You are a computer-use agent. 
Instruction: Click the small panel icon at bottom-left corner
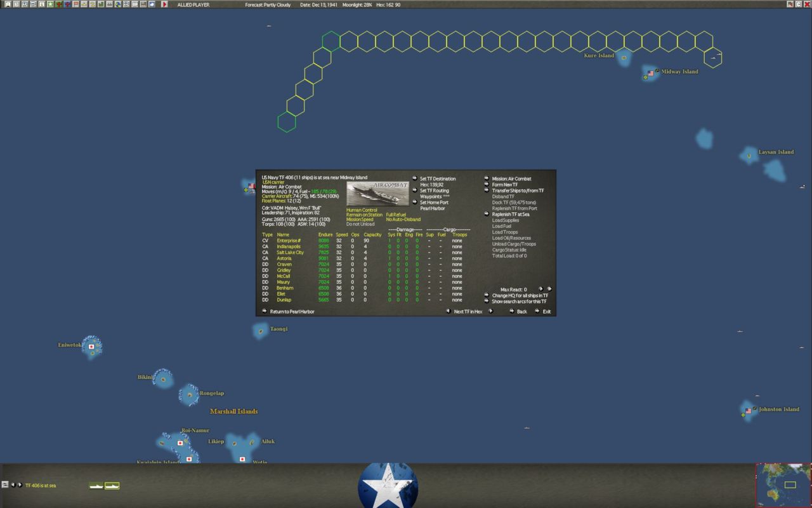pyautogui.click(x=4, y=485)
